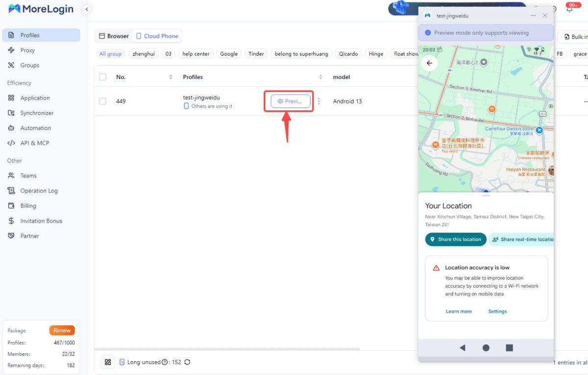The width and height of the screenshot is (588, 375).
Task: Tick the checkbox for profile 449
Action: [x=102, y=101]
